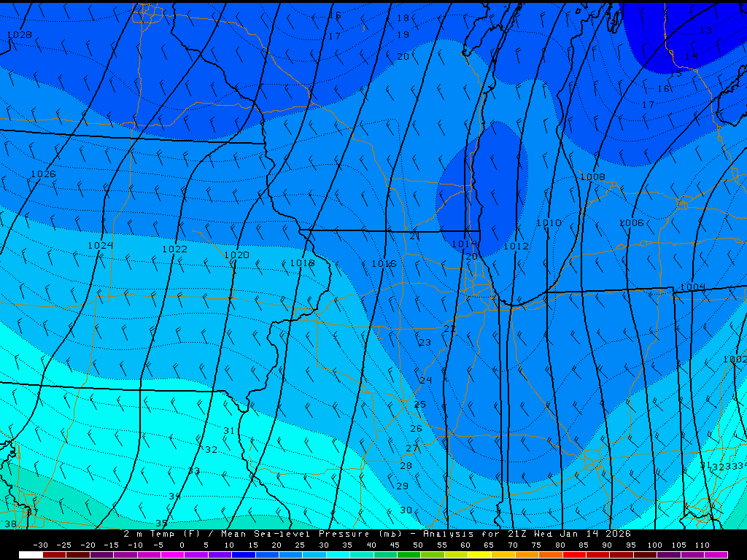The width and height of the screenshot is (747, 560).
Task: Click the 23 degree isotherm label
Action: [425, 342]
